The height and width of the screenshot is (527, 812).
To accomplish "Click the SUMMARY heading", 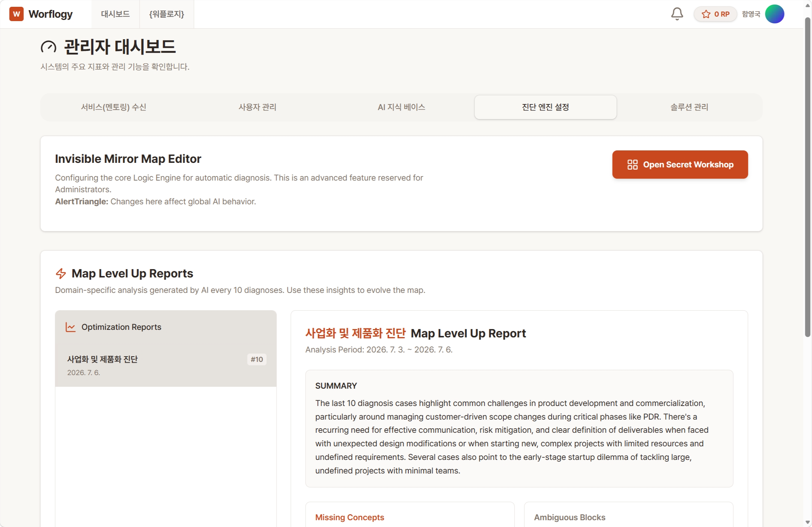I will [336, 386].
